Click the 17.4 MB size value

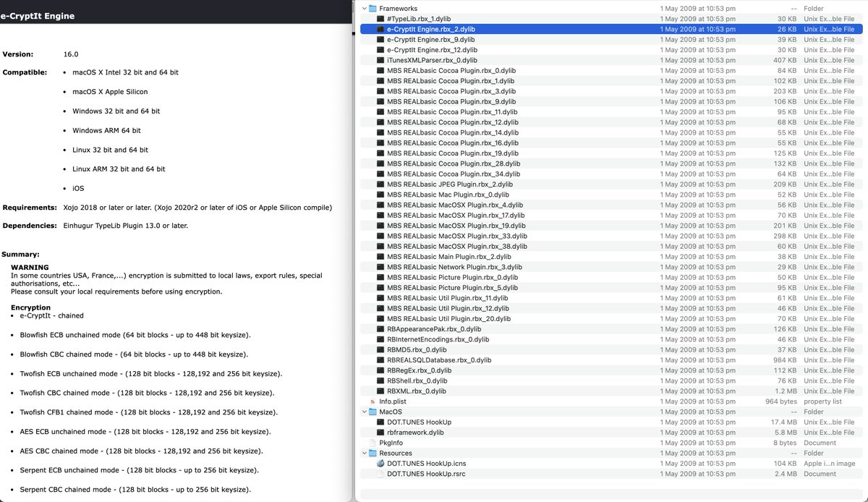click(x=784, y=422)
